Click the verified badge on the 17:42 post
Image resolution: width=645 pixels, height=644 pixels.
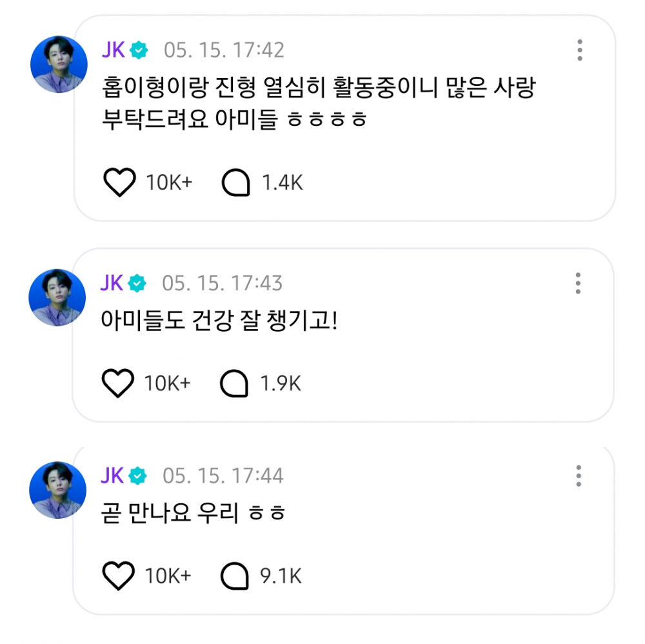tap(139, 50)
